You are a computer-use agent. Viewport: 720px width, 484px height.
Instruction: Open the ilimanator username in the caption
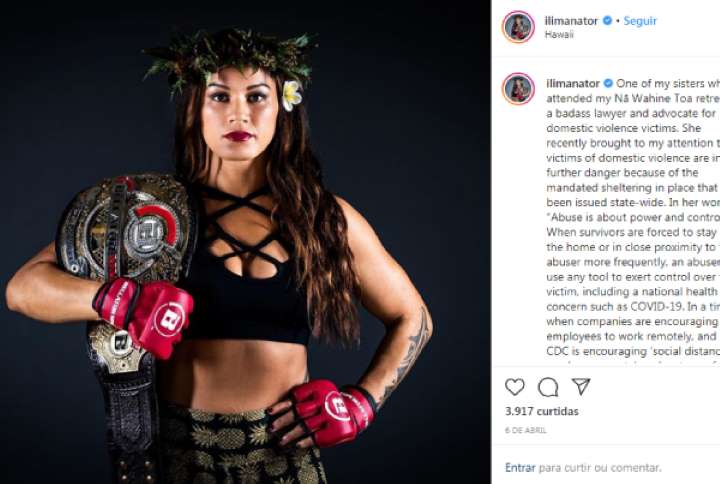573,84
